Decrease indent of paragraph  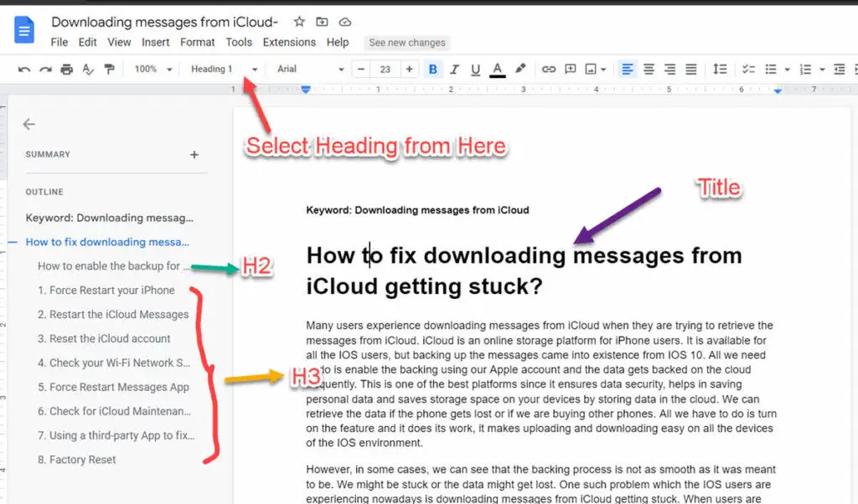[840, 69]
